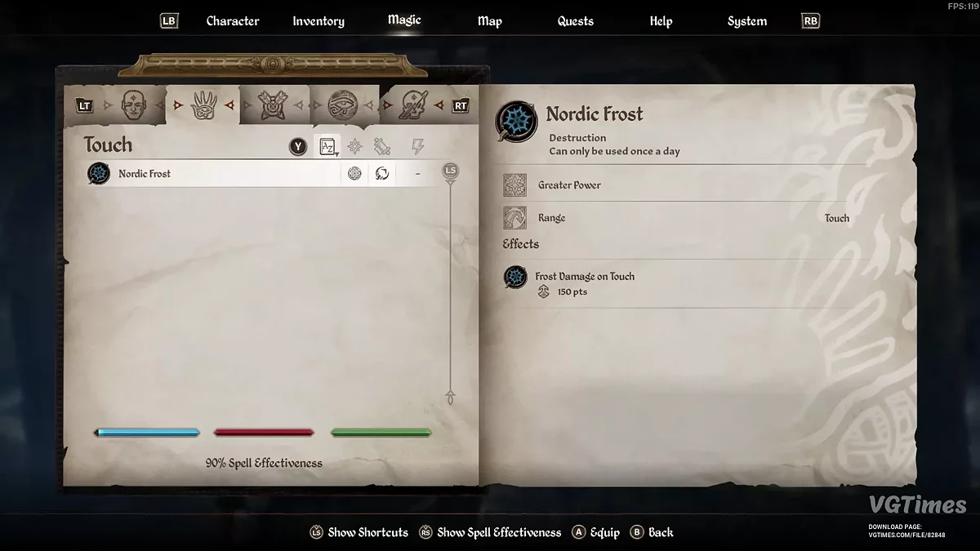Open the Quests menu tab
The width and height of the screenshot is (980, 551).
(576, 21)
